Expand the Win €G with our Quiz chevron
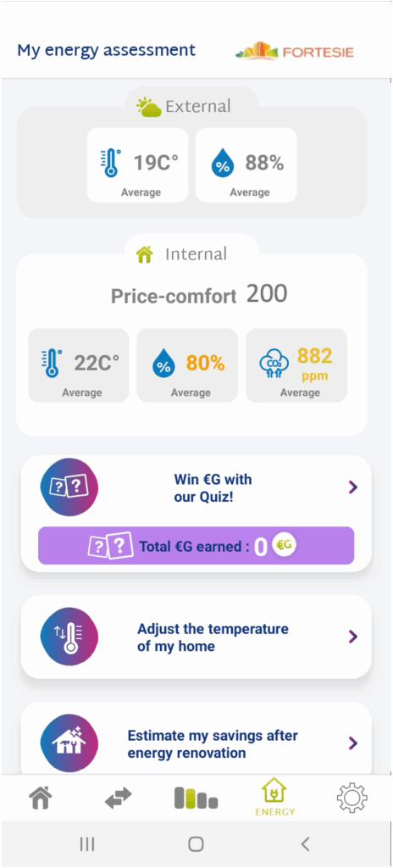 coord(353,487)
